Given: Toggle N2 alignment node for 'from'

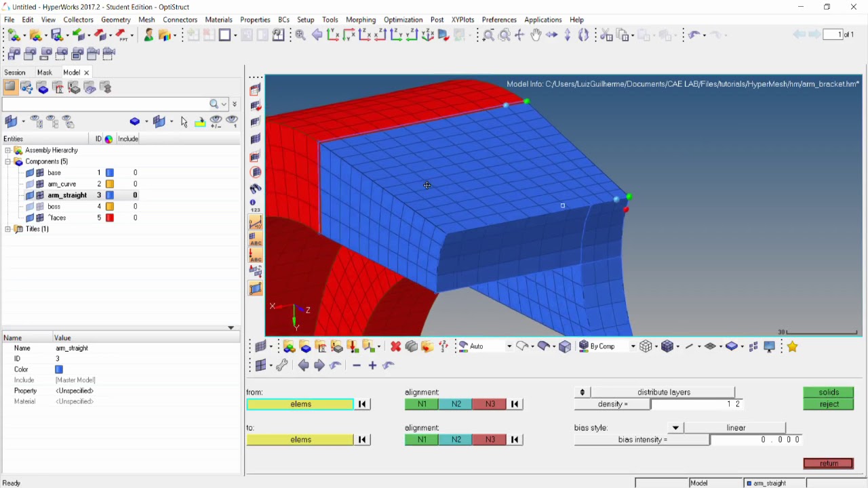Looking at the screenshot, I should coord(456,404).
